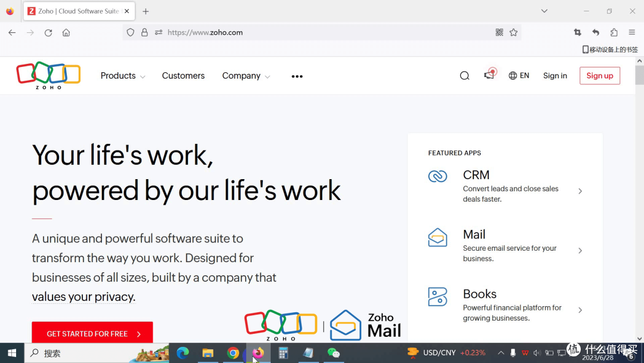Reload the page
This screenshot has height=363, width=644.
pyautogui.click(x=48, y=32)
